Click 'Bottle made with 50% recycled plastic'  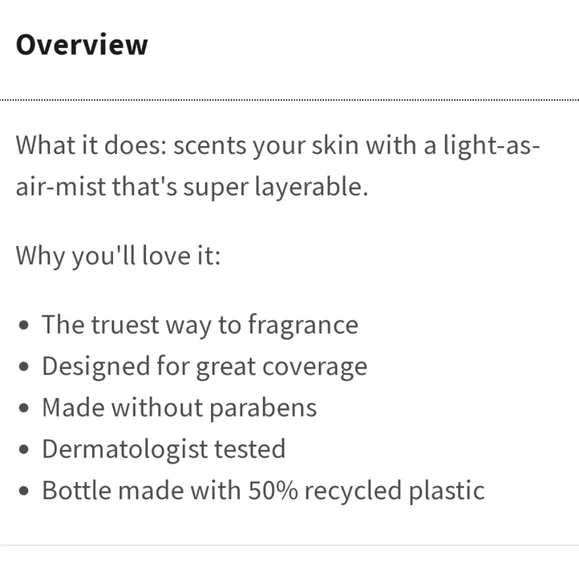click(x=263, y=491)
